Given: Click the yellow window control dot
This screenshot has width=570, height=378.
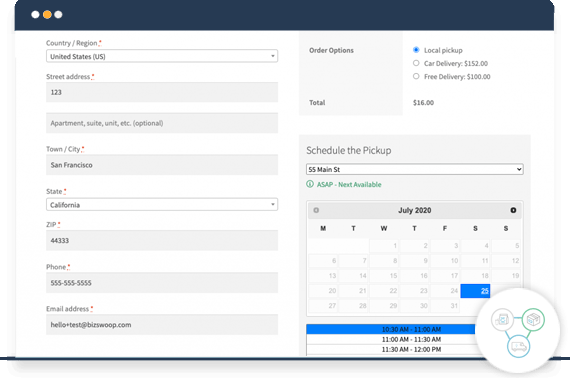Looking at the screenshot, I should coord(47,15).
